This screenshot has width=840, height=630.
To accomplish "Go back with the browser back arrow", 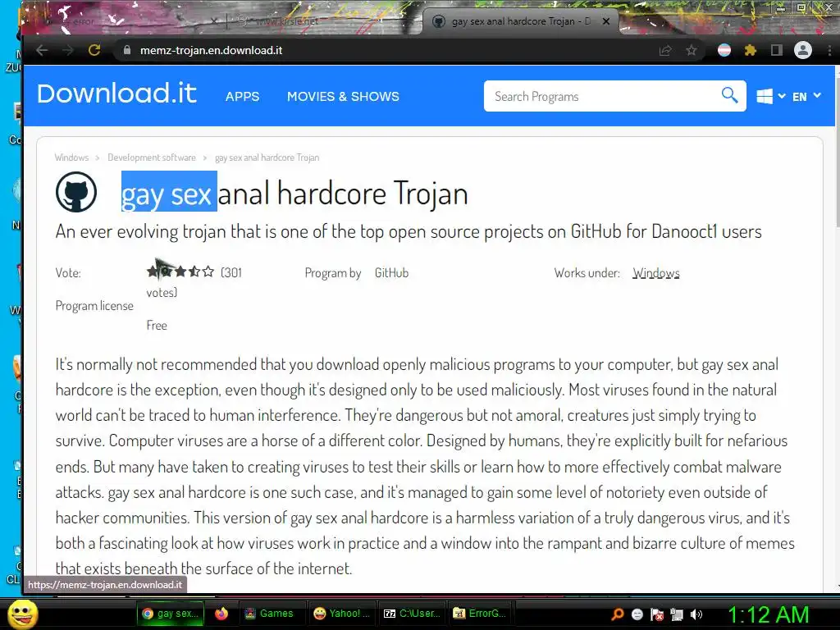I will [x=42, y=50].
